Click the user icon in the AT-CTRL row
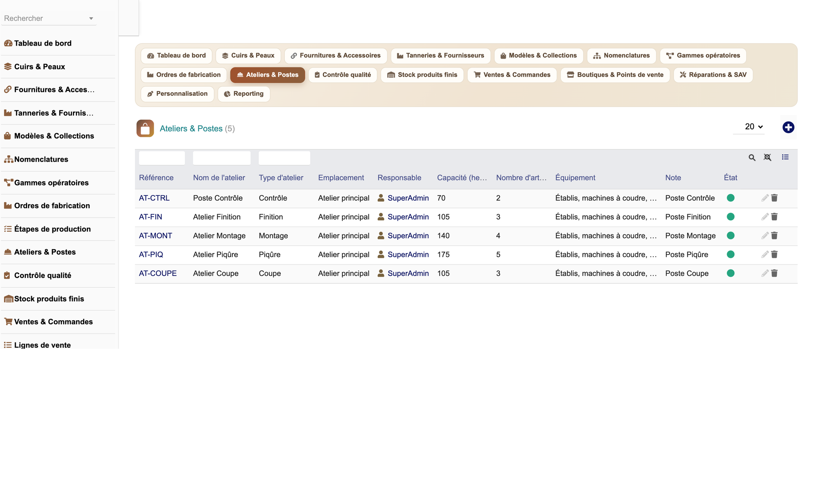The width and height of the screenshot is (815, 504). click(381, 198)
